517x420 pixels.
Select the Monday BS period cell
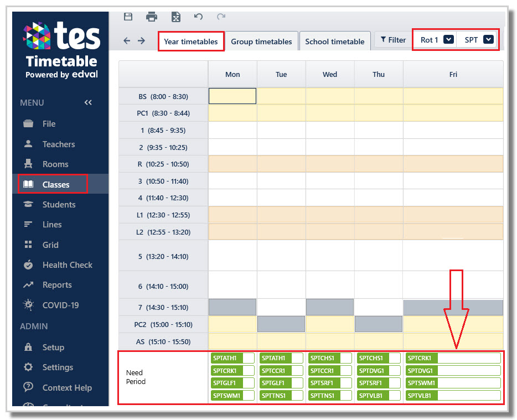(232, 96)
